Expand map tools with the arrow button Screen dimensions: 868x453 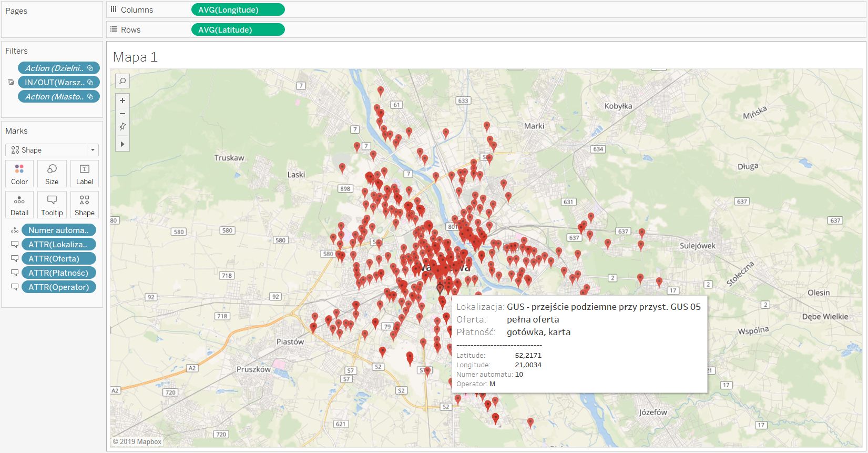122,144
